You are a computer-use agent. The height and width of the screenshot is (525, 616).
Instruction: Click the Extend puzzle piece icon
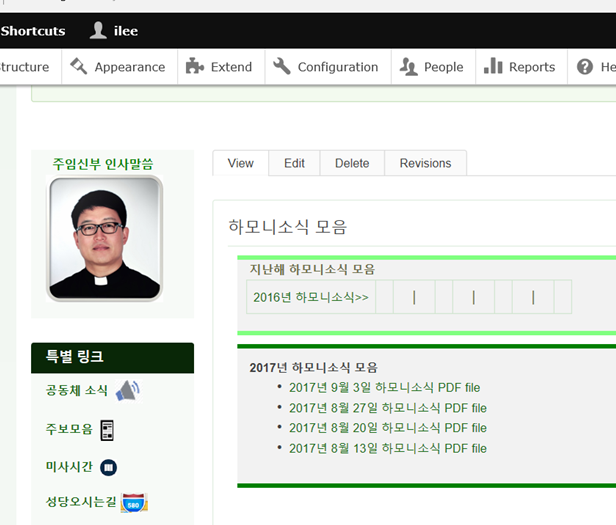pyautogui.click(x=194, y=67)
